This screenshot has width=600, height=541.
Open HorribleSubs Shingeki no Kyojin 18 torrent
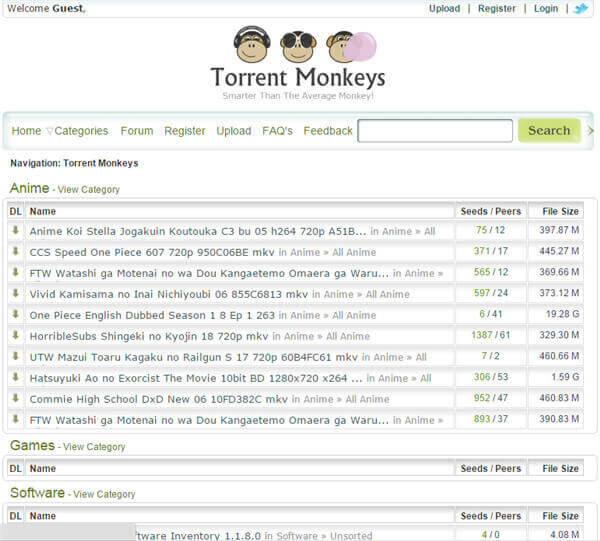pos(149,336)
